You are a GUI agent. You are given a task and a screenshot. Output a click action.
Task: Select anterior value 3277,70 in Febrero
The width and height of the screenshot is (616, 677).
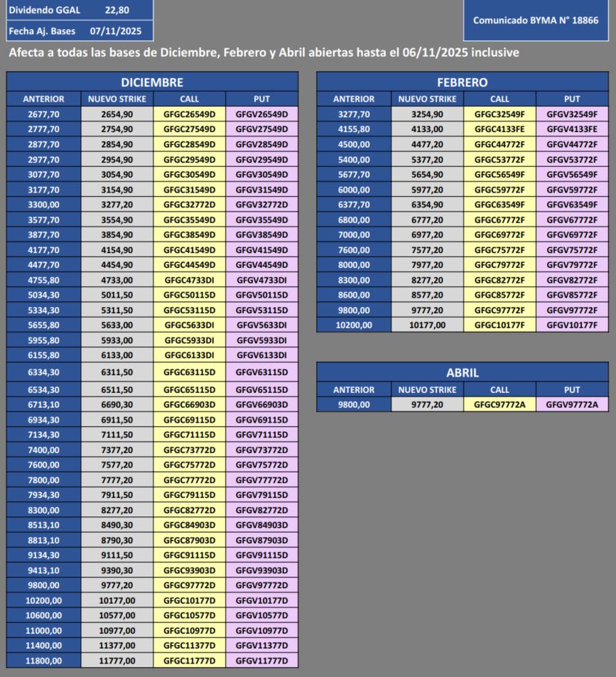click(x=353, y=114)
